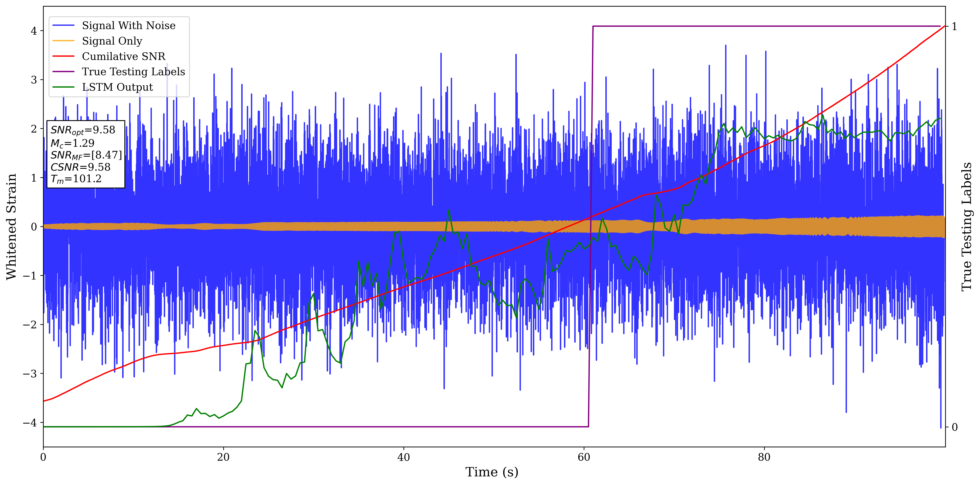Click the green LSTM Output legend line

63,87
